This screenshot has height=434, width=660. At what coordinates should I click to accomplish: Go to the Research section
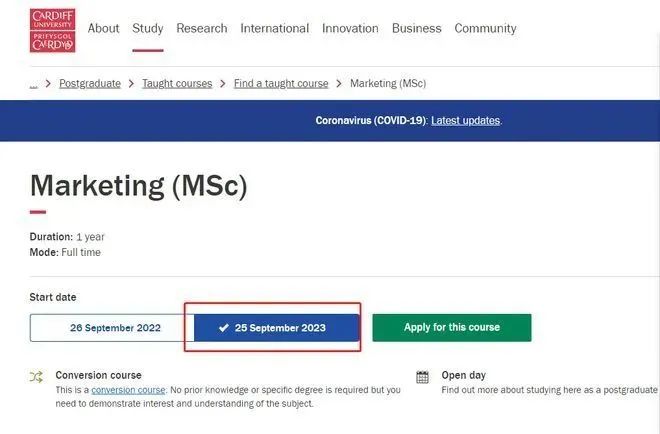[x=202, y=29]
